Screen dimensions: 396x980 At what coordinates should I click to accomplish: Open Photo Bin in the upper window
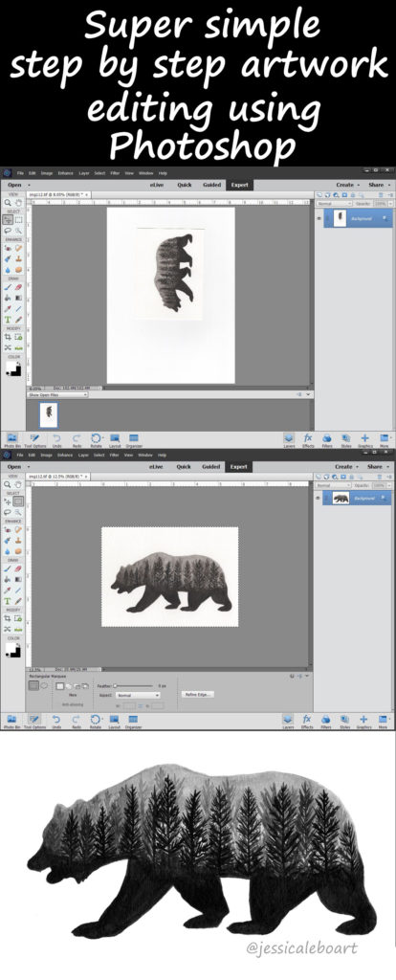(11, 440)
